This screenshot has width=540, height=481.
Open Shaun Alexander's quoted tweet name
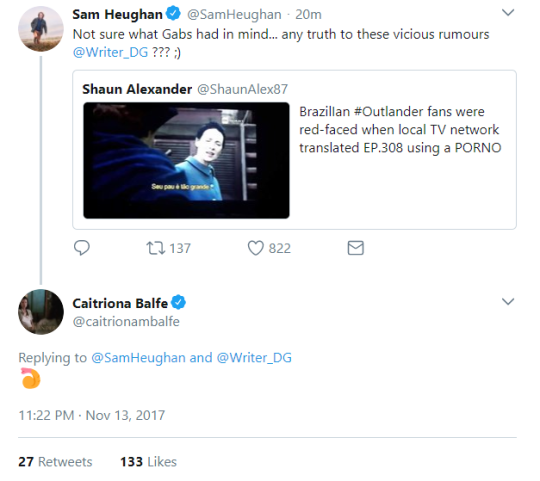[137, 89]
